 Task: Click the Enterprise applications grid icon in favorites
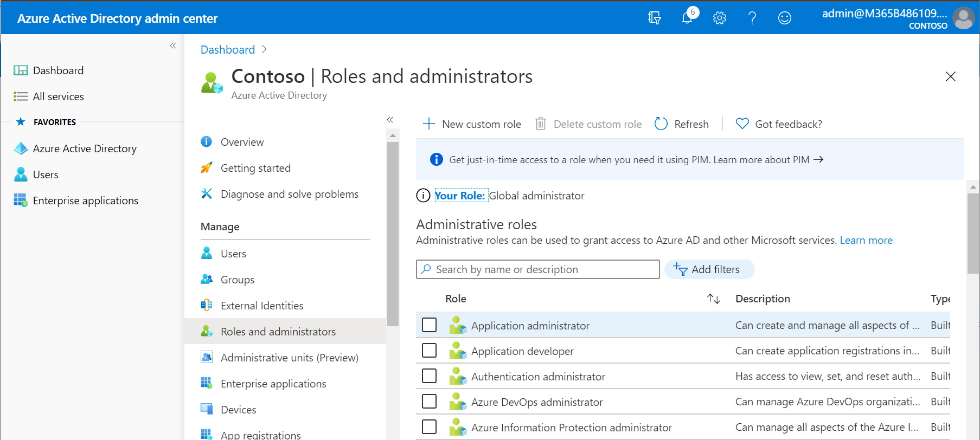tap(21, 200)
